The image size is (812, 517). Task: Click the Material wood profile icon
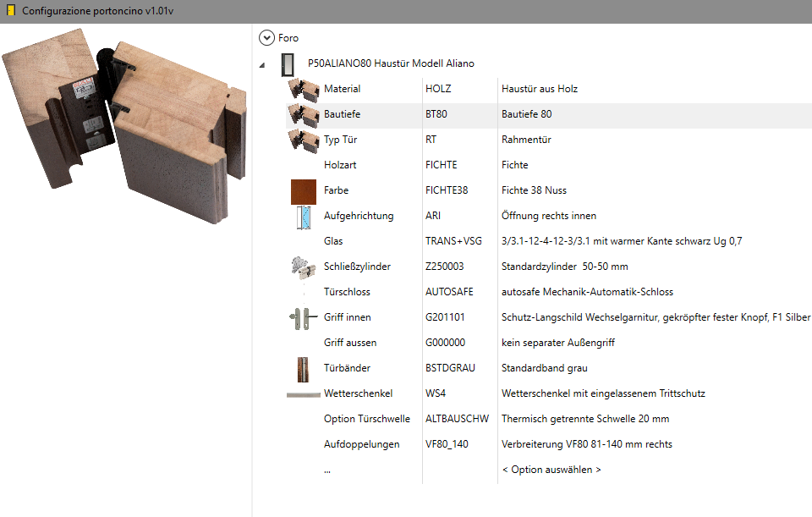[303, 89]
